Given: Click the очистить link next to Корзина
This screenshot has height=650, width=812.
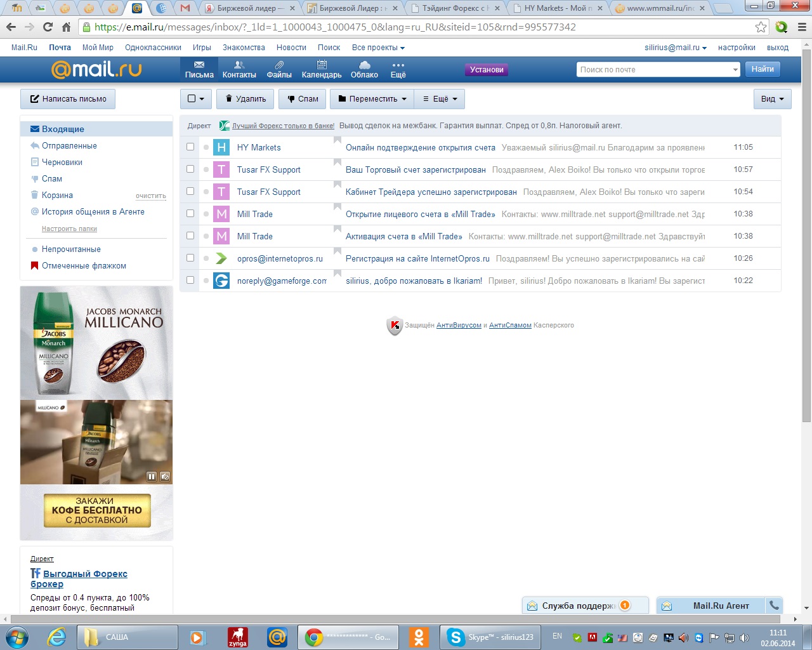Looking at the screenshot, I should click(x=151, y=196).
